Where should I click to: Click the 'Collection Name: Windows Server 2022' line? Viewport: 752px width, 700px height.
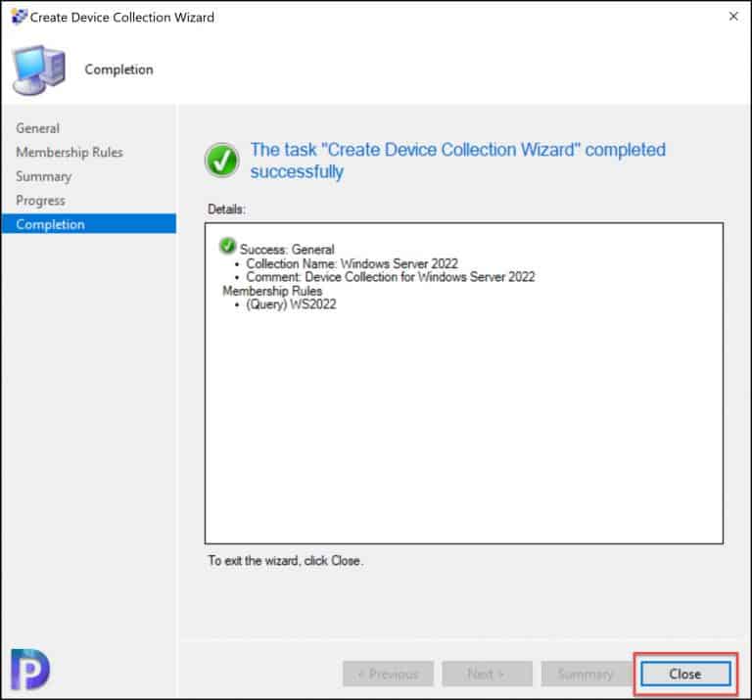(x=352, y=263)
